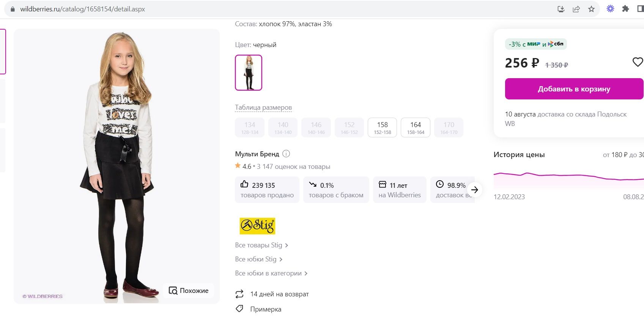This screenshot has height=332, width=644.
Task: Click the bookmark star icon
Action: coord(591,9)
